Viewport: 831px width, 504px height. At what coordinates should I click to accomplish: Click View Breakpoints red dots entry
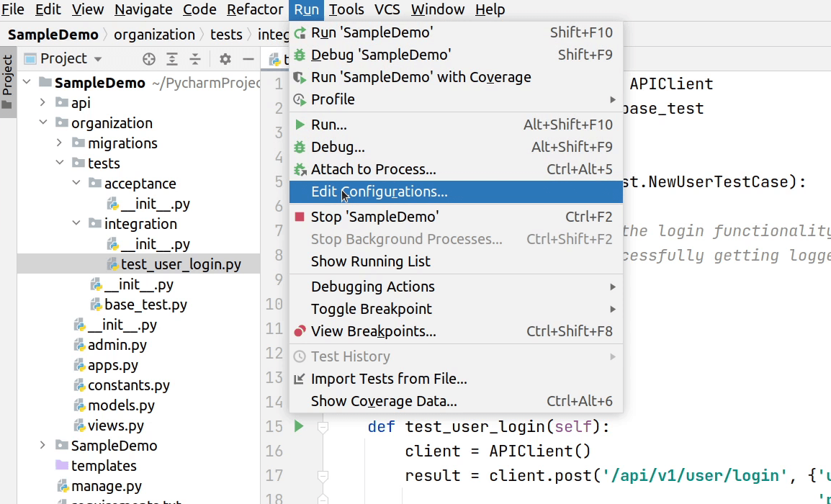pos(373,331)
